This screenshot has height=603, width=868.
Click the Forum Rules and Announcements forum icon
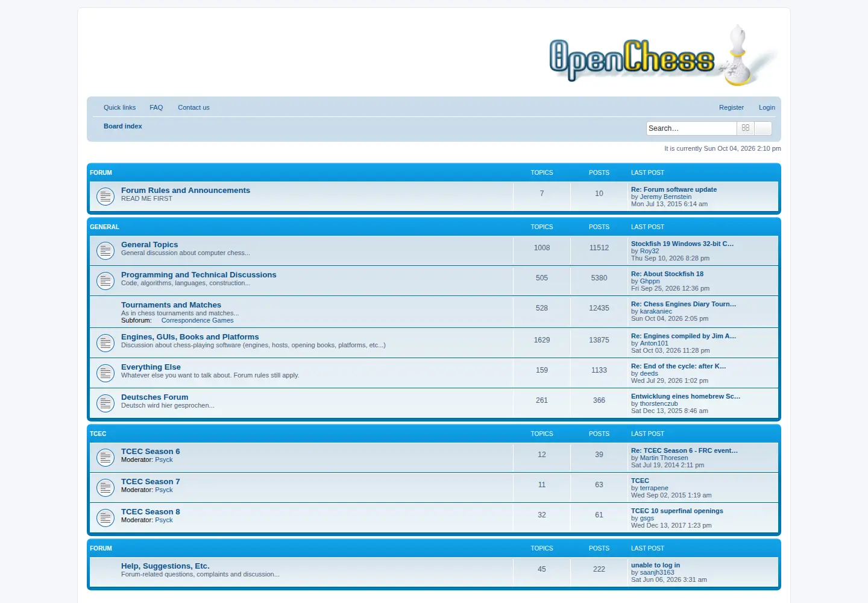point(105,197)
